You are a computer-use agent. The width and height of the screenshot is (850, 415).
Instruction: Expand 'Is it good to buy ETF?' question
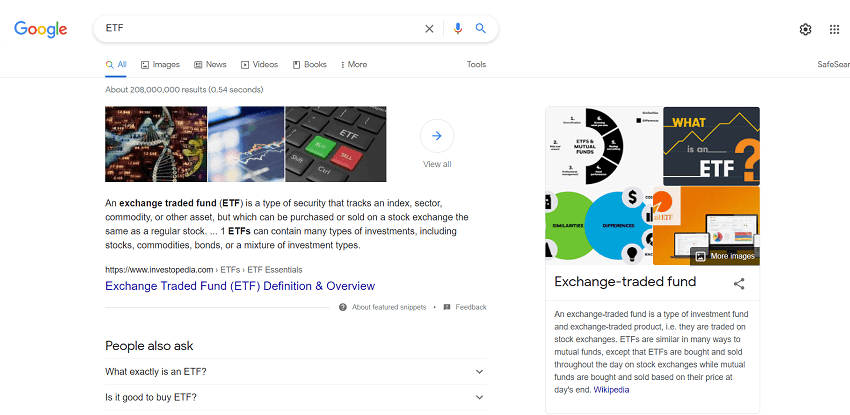click(x=295, y=398)
